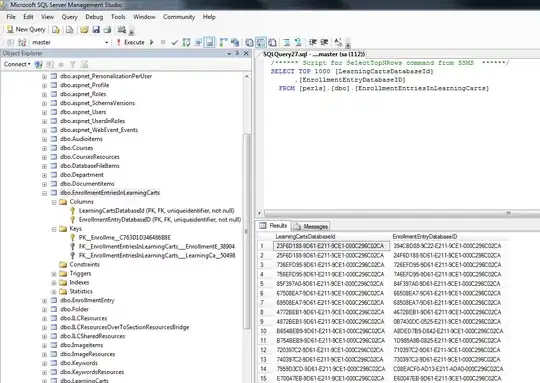The image size is (540, 383).
Task: Open the Debug menu
Action: pos(94,17)
